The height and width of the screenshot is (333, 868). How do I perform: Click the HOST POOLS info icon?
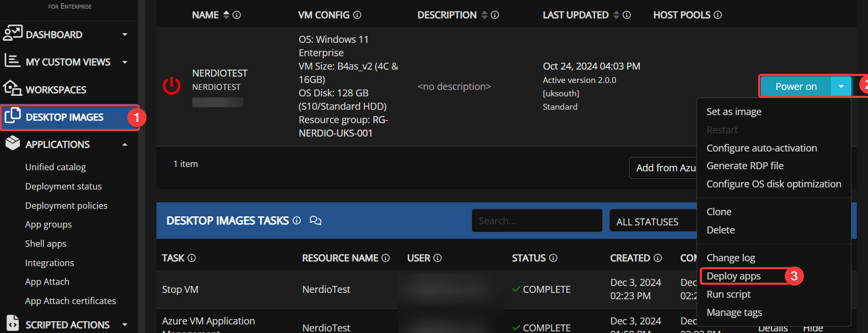[x=718, y=15]
